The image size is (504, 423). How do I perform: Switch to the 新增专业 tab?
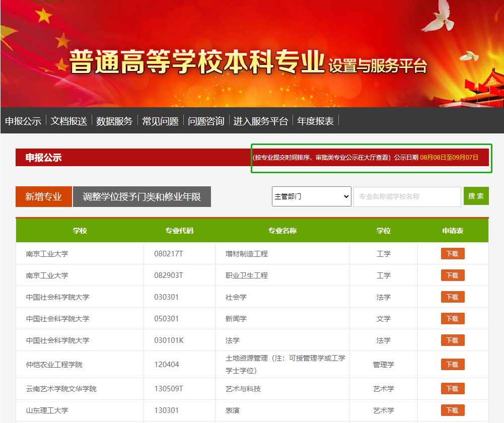(44, 196)
